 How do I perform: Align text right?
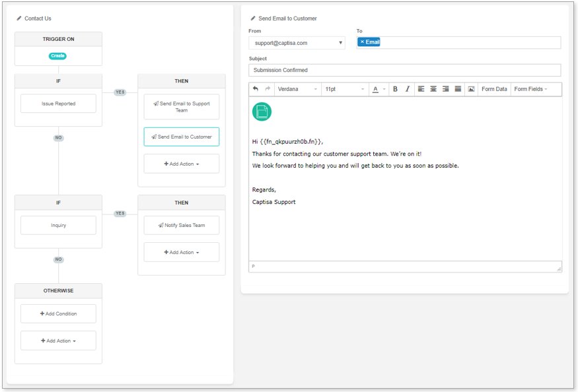446,89
